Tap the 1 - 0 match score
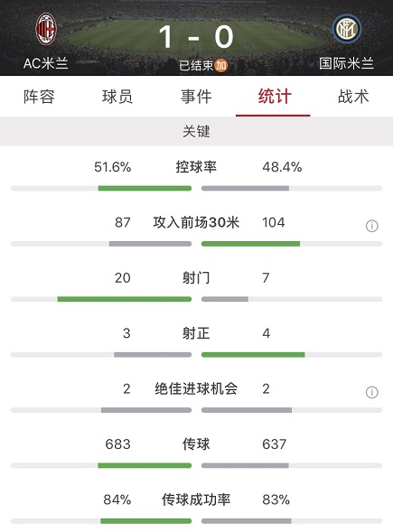The image size is (393, 532). tap(196, 37)
